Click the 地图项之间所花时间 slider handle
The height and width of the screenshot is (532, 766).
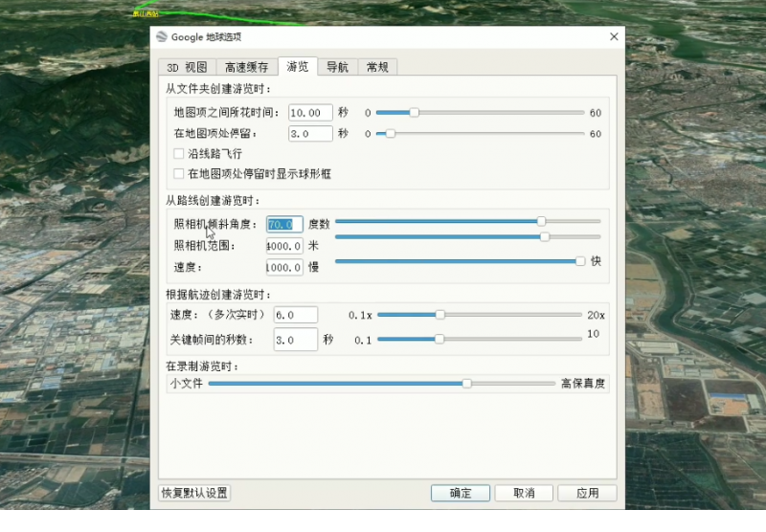[414, 113]
